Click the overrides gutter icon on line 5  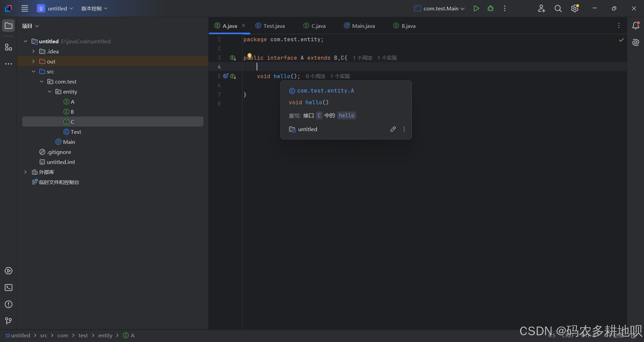click(x=226, y=76)
